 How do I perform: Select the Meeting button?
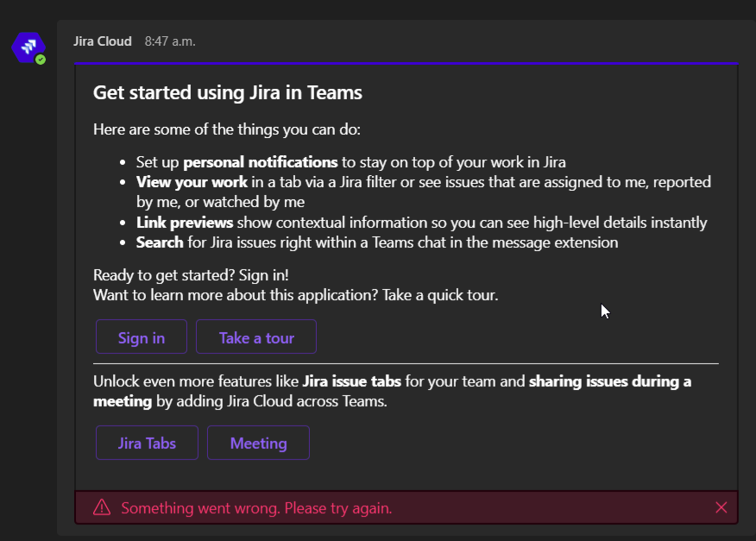258,443
